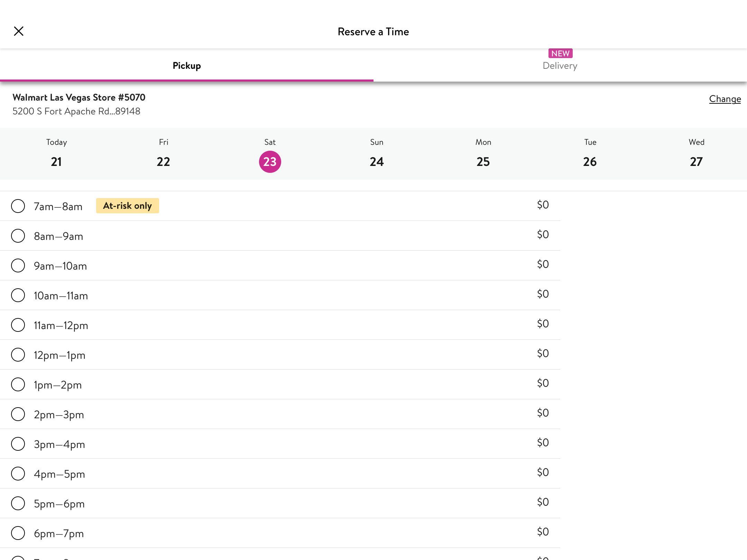Click the Reserve a Time title

373,31
